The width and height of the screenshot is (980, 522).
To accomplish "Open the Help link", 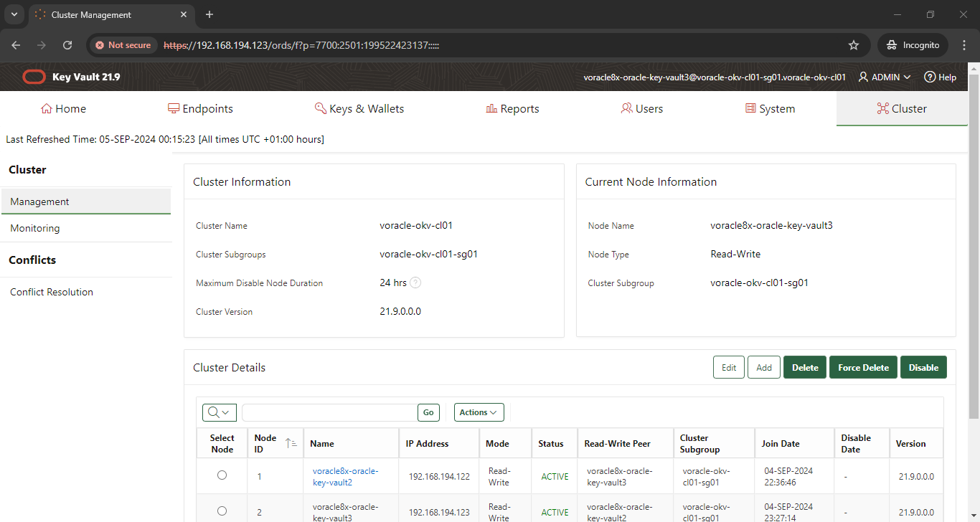I will point(940,77).
